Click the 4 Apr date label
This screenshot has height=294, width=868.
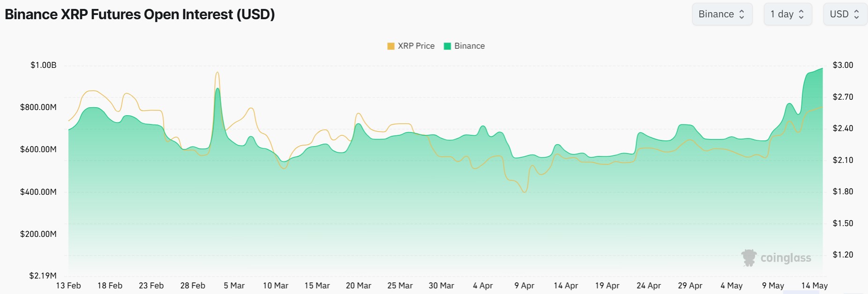[483, 286]
